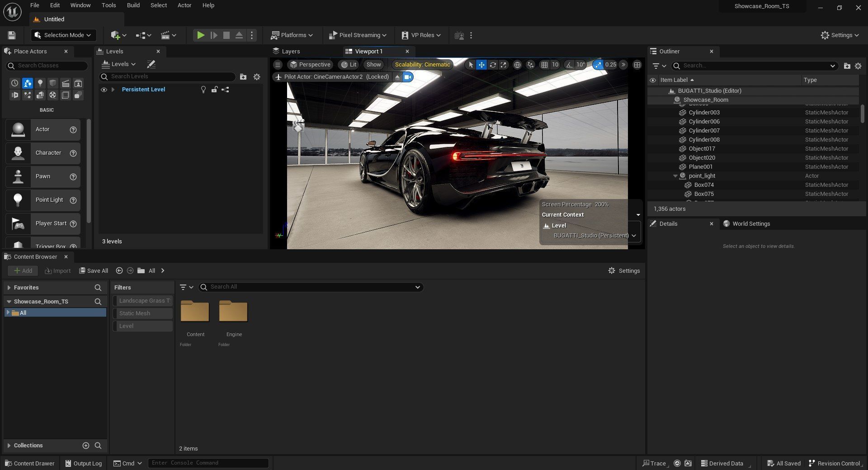Toggle the Static Mesh filter
The height and width of the screenshot is (470, 868).
coord(143,313)
